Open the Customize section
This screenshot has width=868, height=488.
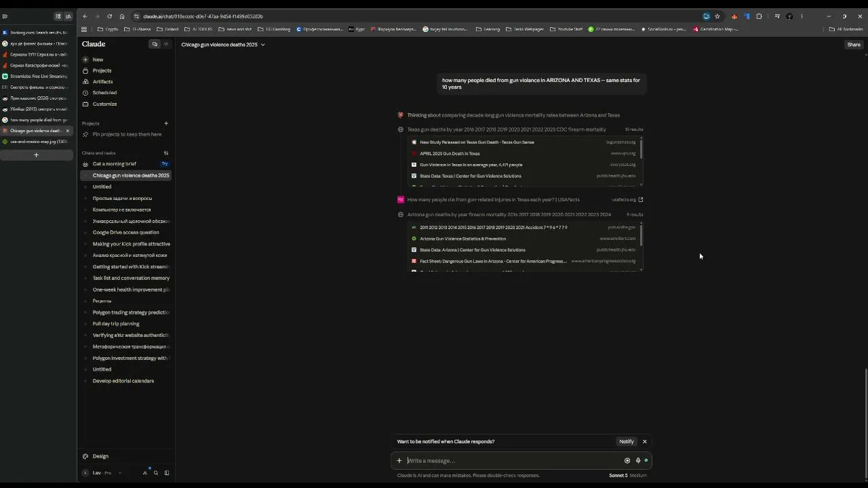[x=104, y=104]
